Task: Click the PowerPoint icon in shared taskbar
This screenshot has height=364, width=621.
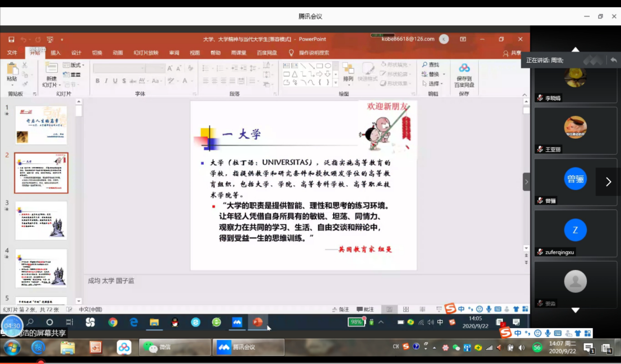Action: (x=258, y=322)
